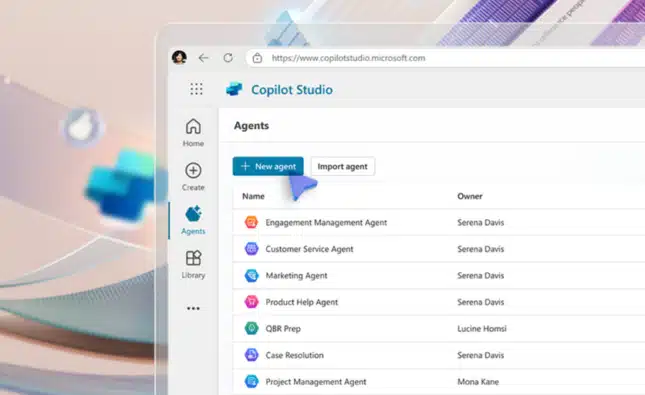Sort by the Owner column header
645x395 pixels.
(x=470, y=196)
